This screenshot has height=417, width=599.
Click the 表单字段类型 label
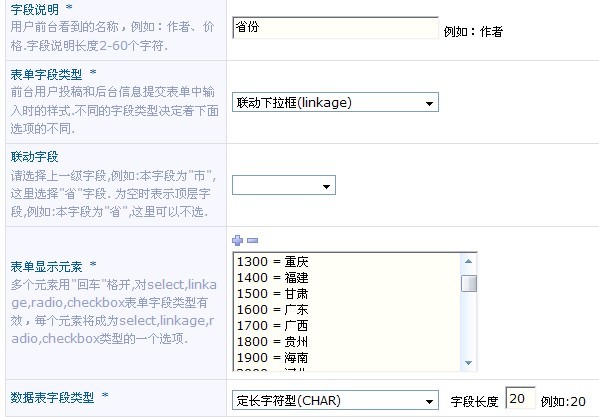pos(46,74)
